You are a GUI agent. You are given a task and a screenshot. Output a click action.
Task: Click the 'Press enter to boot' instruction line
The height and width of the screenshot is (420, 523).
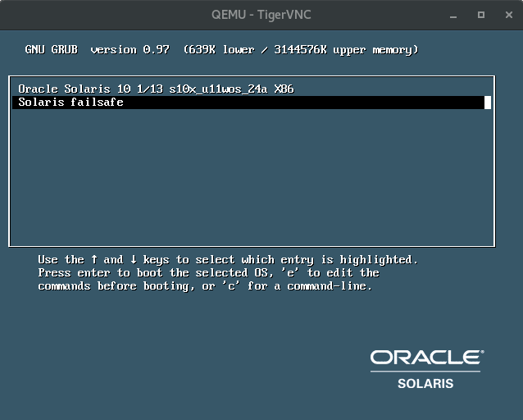coord(208,273)
